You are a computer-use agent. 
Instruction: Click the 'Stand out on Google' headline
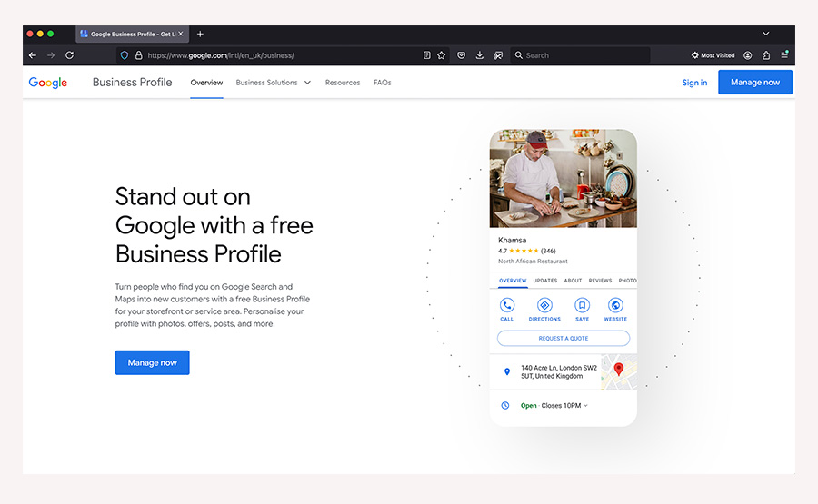pos(214,226)
